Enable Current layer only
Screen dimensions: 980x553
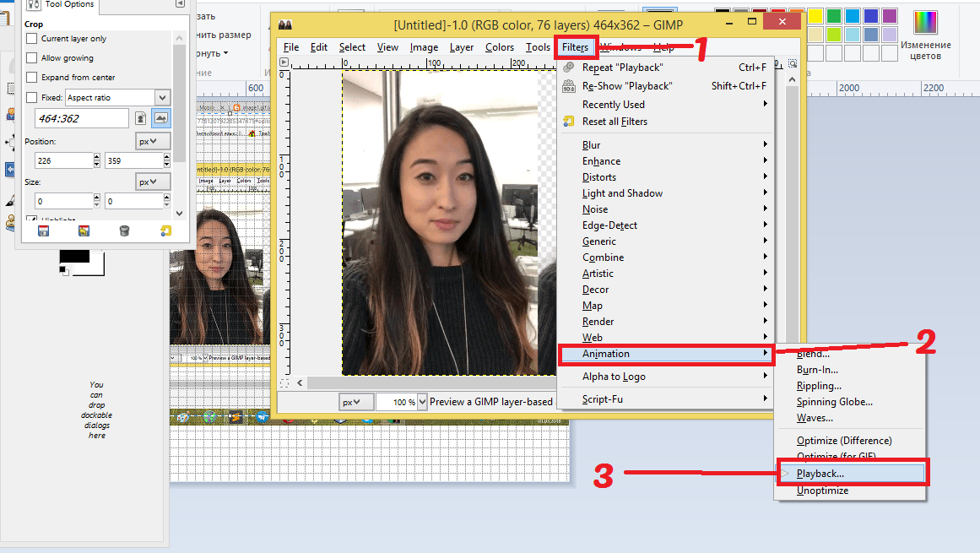(x=32, y=39)
